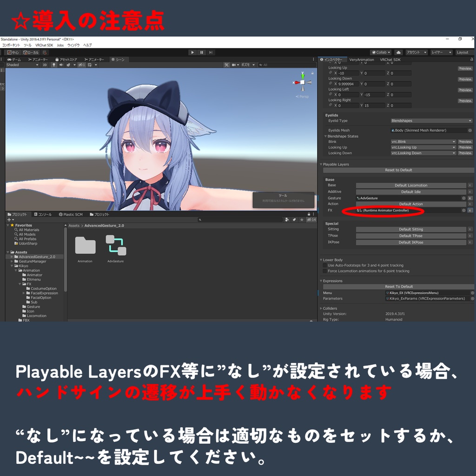The image size is (476, 476).
Task: Switch to the ゲーム tab
Action: click(14, 59)
